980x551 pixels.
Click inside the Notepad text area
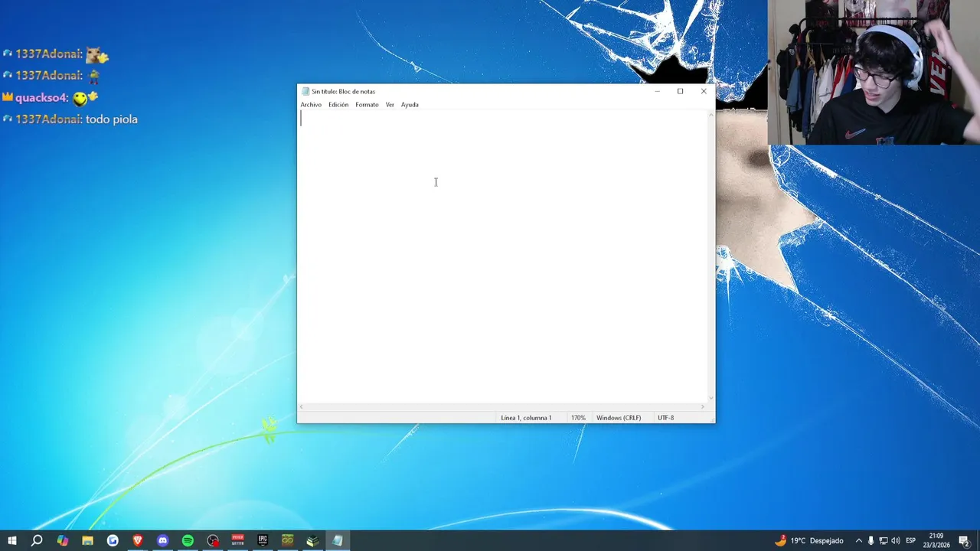(503, 256)
